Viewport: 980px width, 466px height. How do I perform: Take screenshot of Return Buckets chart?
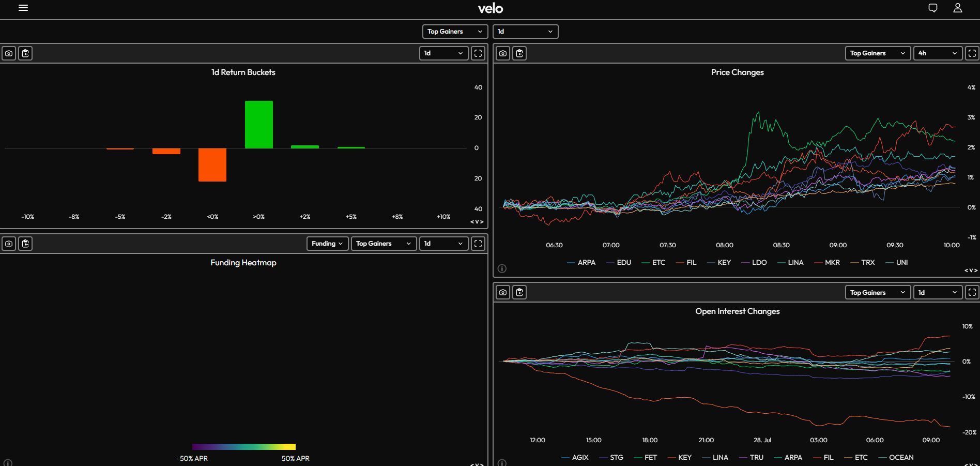(9, 53)
